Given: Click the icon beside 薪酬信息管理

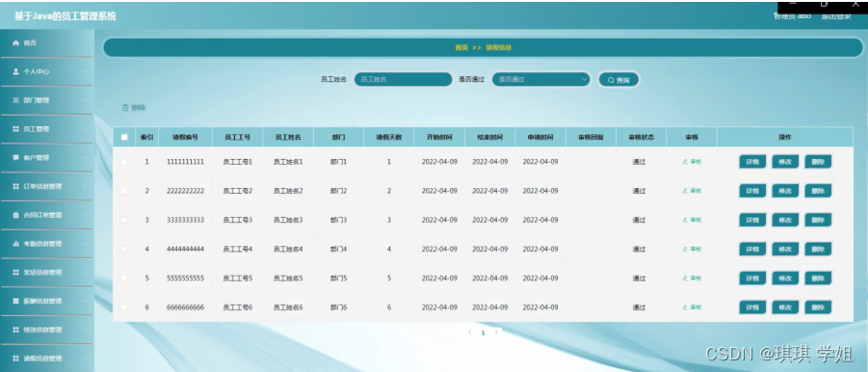Looking at the screenshot, I should point(15,301).
